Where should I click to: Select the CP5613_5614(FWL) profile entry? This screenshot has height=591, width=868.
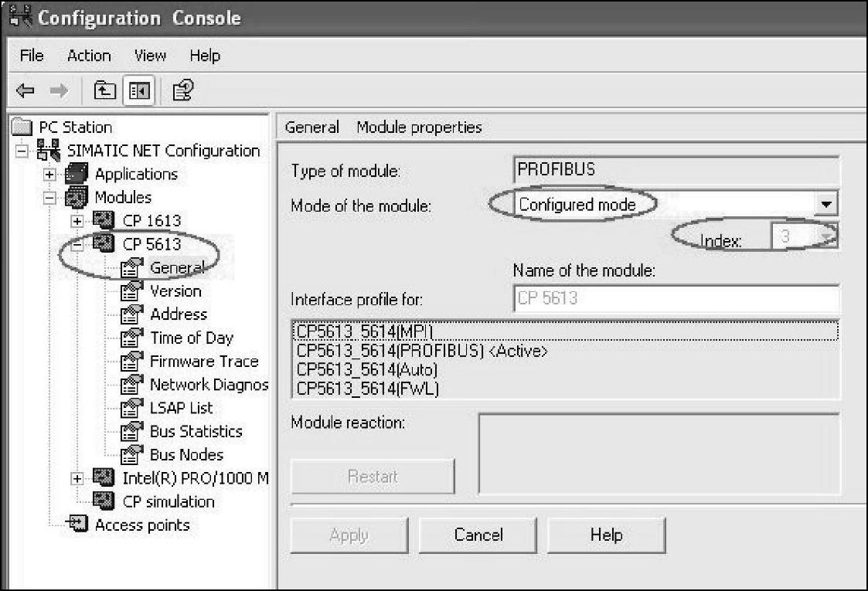pyautogui.click(x=368, y=389)
